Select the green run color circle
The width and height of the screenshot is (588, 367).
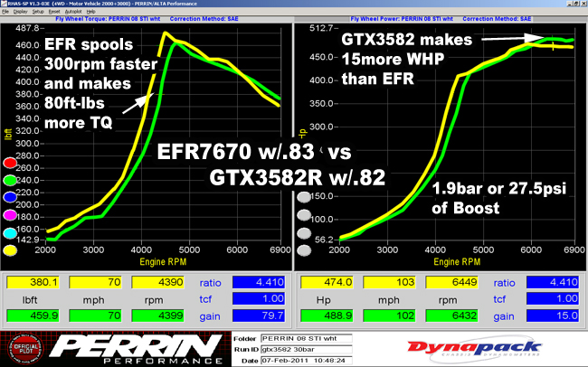click(10, 180)
